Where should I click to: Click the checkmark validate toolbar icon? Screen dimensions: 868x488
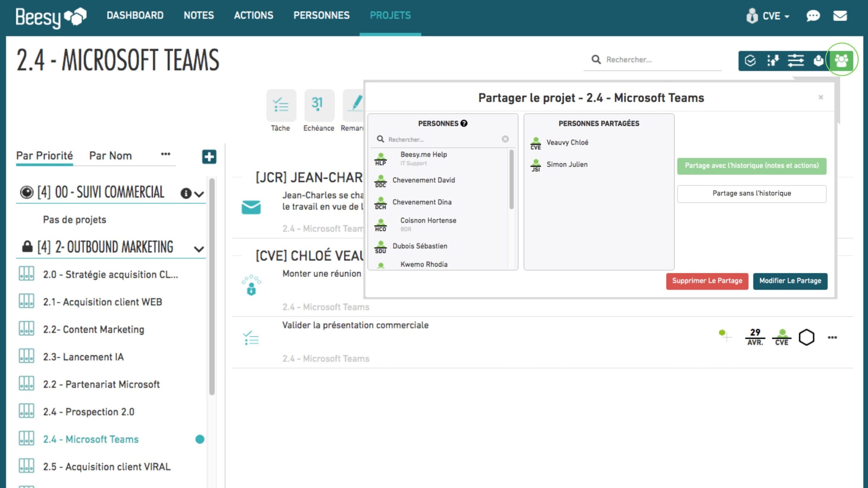(x=750, y=61)
